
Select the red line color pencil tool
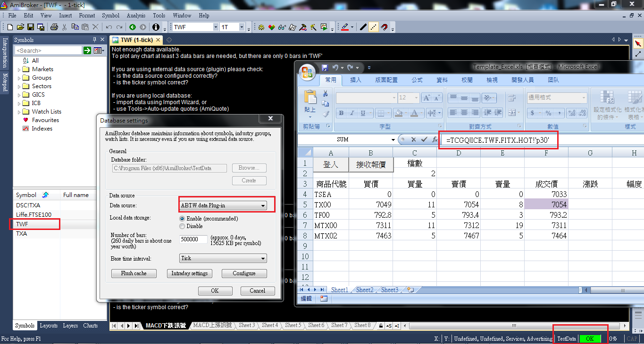(x=345, y=27)
